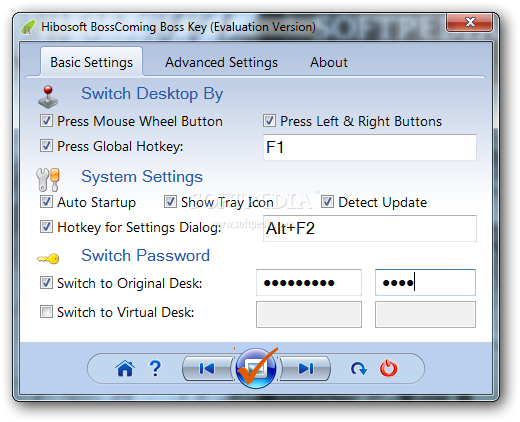Click the gold key Switch Password icon

coord(48,259)
